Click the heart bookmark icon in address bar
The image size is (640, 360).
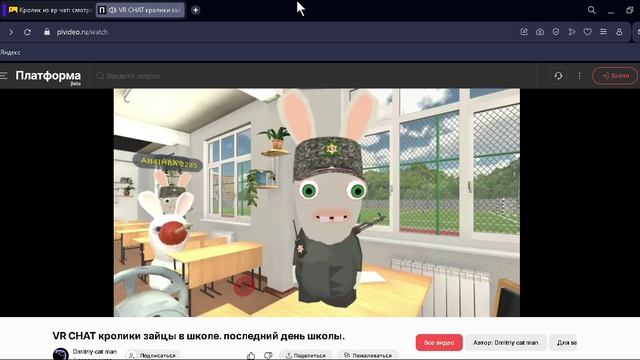[x=587, y=32]
